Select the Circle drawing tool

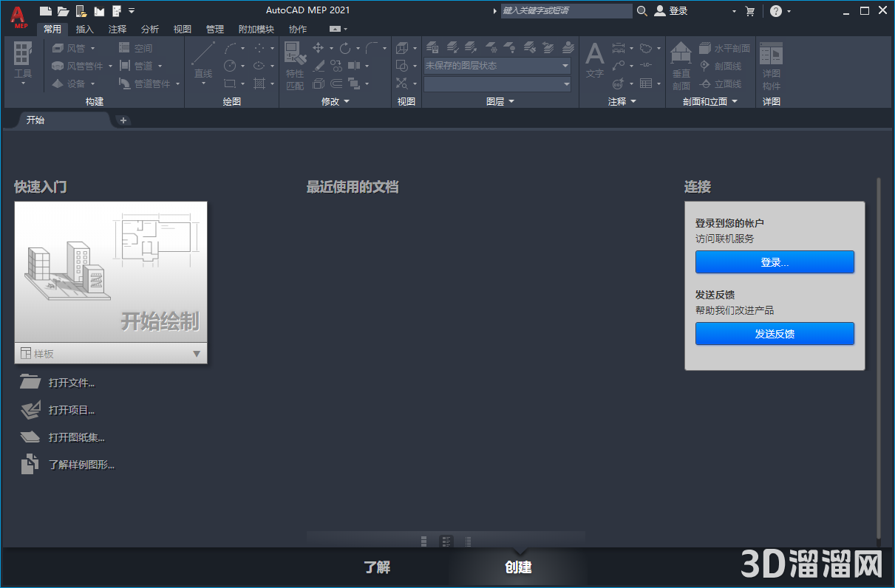pyautogui.click(x=230, y=66)
